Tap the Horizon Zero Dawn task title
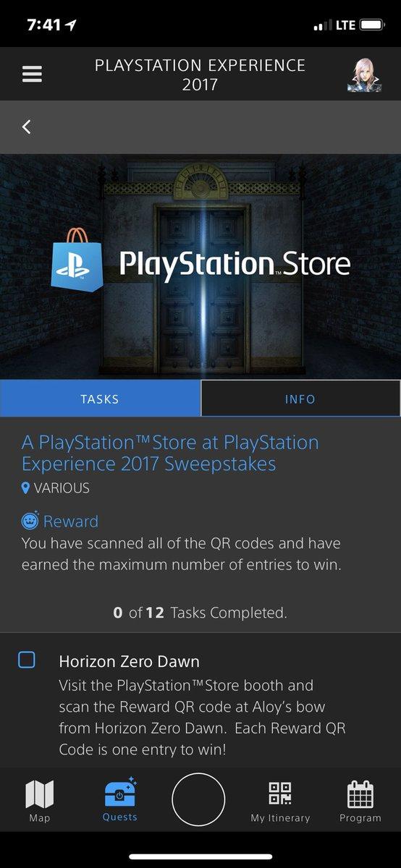The height and width of the screenshot is (868, 401). (x=129, y=661)
